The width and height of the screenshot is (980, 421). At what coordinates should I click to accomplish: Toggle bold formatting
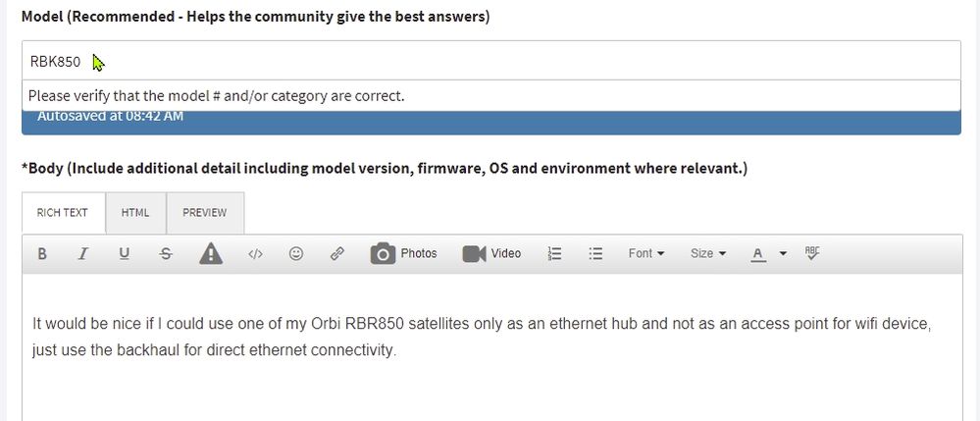42,254
